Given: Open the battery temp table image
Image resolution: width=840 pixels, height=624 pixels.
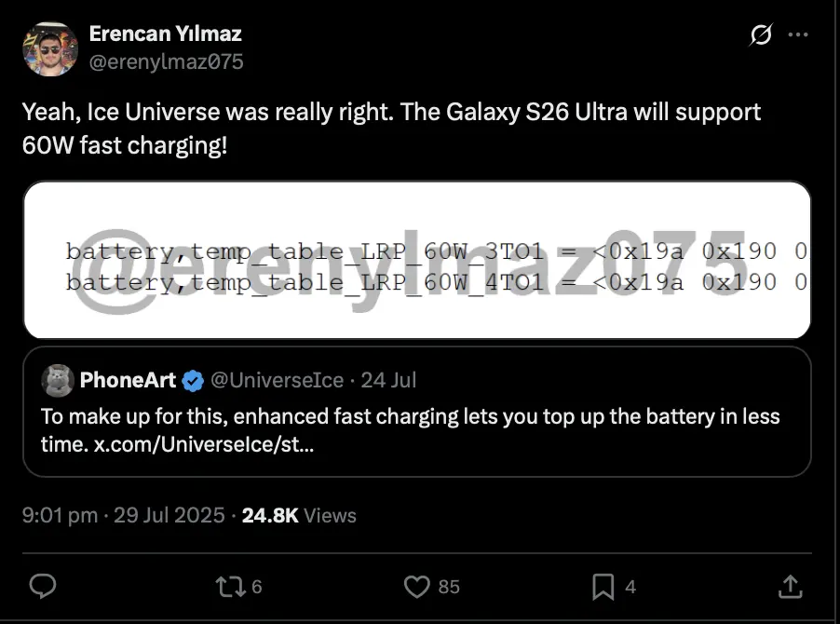Looking at the screenshot, I should click(x=416, y=260).
